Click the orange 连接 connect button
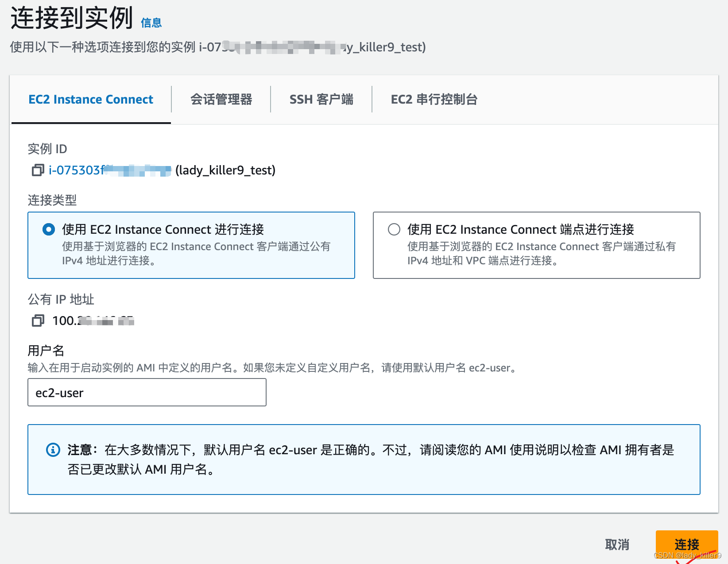 (687, 545)
